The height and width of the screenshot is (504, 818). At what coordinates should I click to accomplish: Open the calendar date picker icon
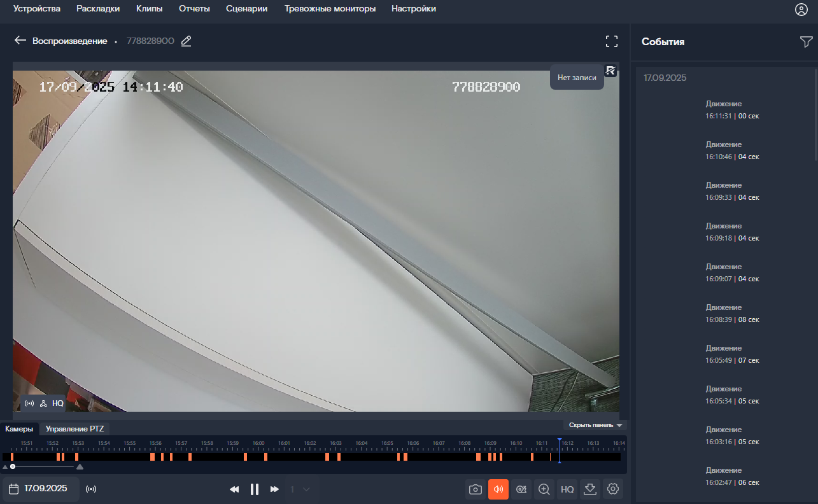point(13,489)
